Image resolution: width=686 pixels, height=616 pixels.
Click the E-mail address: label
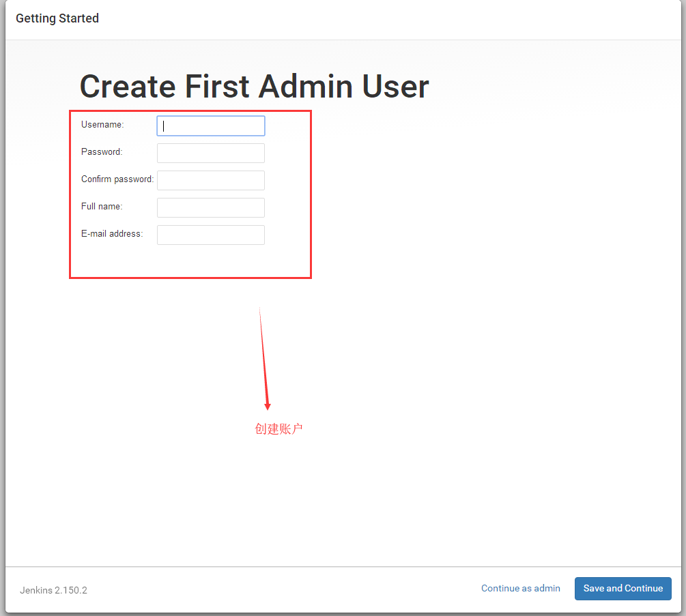click(112, 234)
